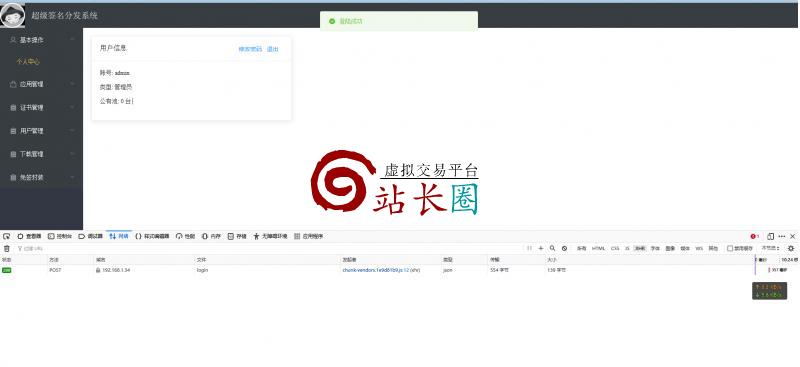This screenshot has width=800, height=367.
Task: Click the avatar logo in the header
Action: point(12,15)
